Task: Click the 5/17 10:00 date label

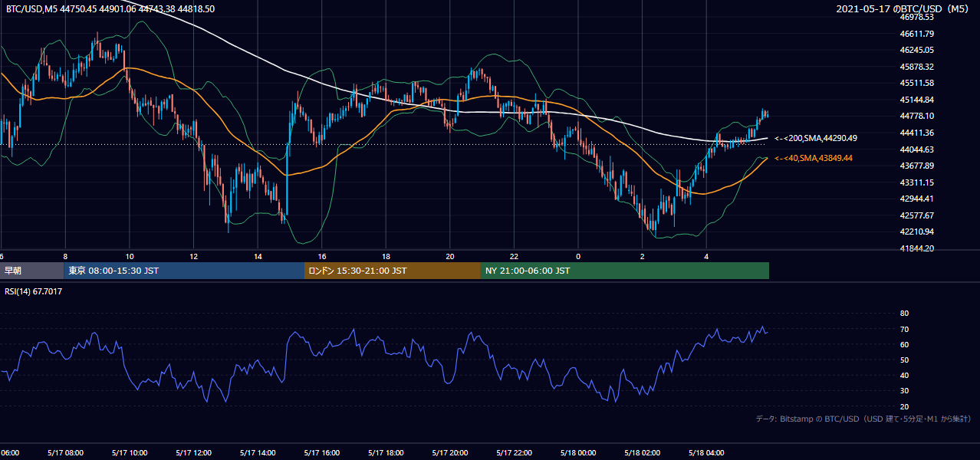Action: pos(130,452)
